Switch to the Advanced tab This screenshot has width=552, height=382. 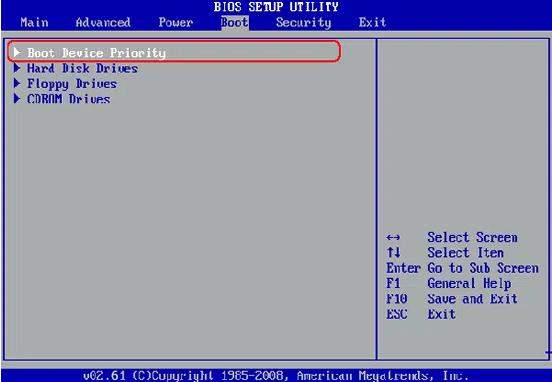pos(103,23)
